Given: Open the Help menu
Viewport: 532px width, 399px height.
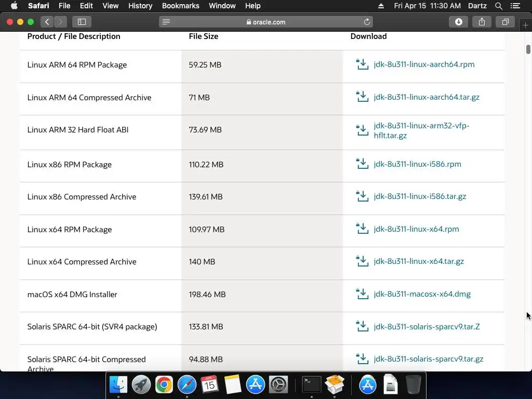Looking at the screenshot, I should click(253, 6).
